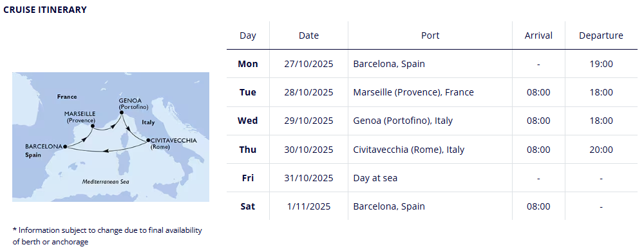Select the Date column header
Screen dimensions: 644x247
click(309, 35)
